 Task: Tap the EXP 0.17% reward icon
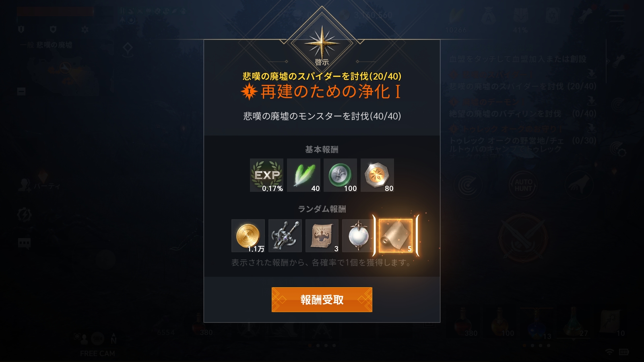(266, 175)
